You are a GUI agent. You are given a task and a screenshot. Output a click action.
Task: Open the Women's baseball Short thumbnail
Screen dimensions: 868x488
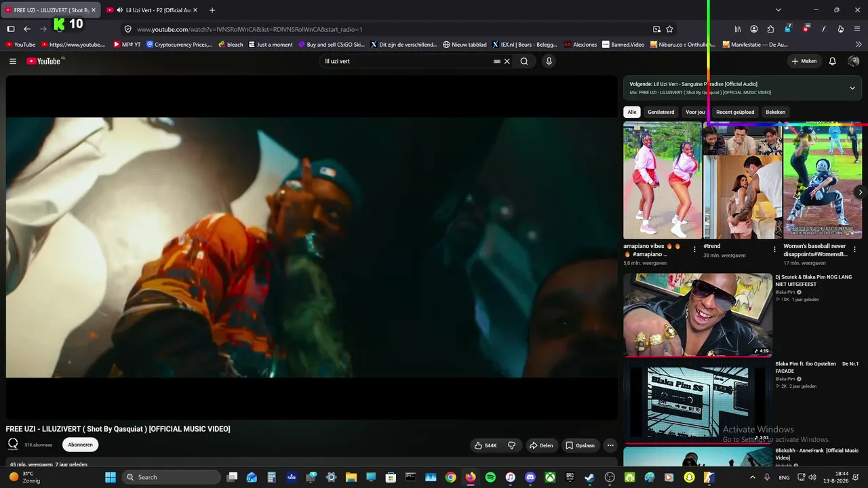coord(823,180)
